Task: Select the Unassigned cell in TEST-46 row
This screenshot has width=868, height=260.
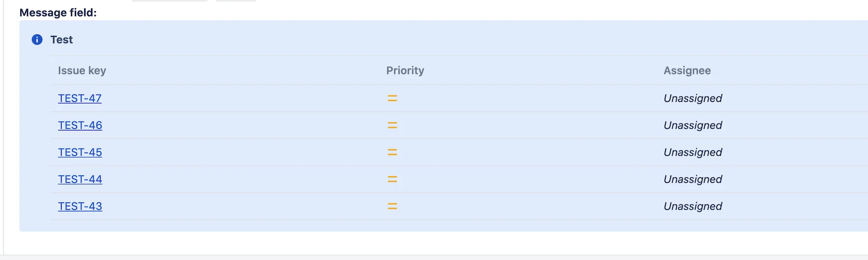Action: [692, 126]
